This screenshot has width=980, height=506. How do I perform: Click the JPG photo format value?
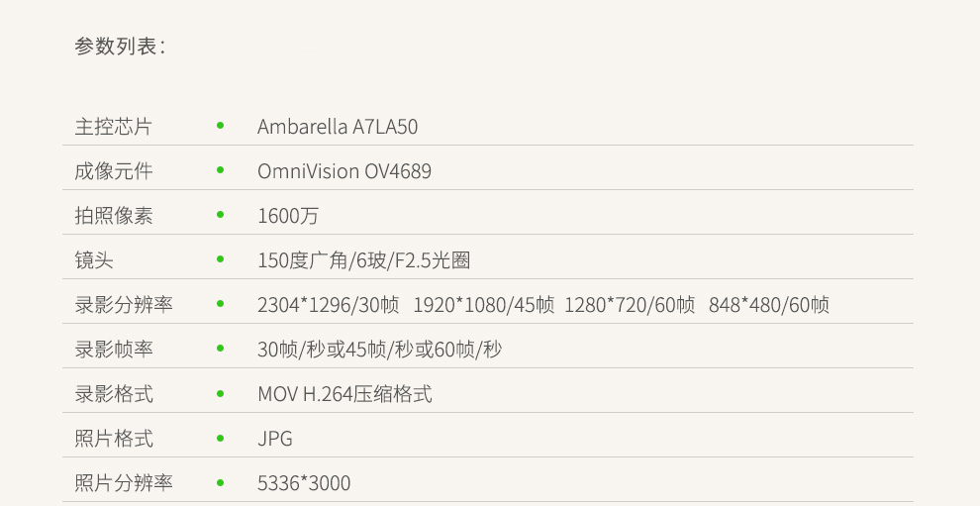pos(275,439)
